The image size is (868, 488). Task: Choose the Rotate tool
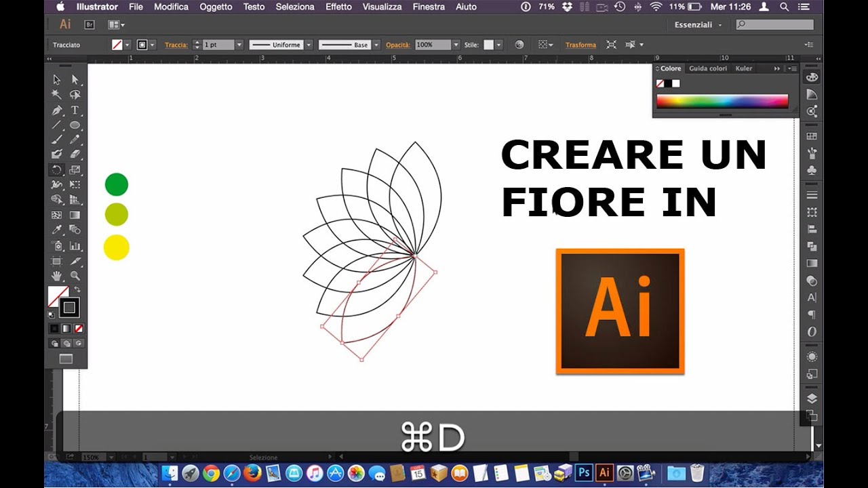tap(57, 170)
